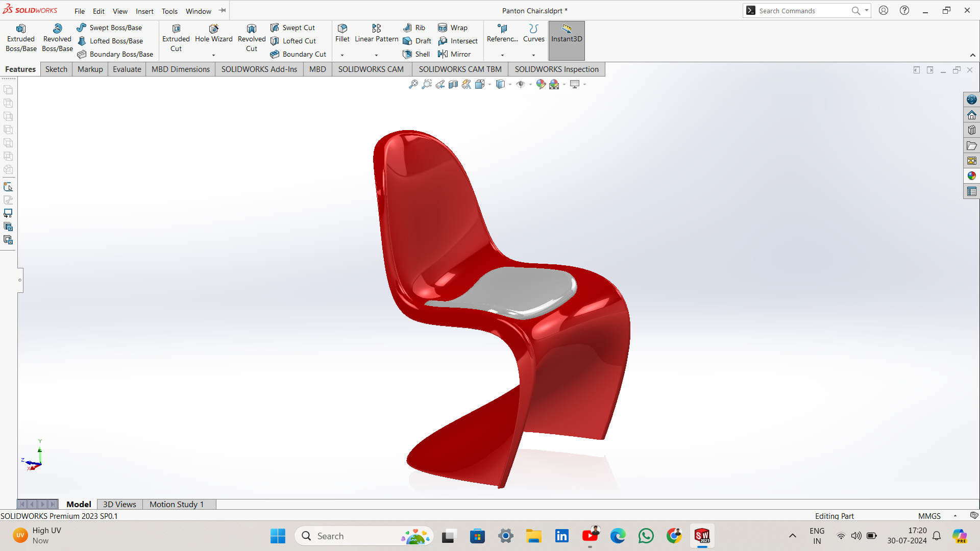
Task: Open the Insert menu
Action: [x=144, y=11]
